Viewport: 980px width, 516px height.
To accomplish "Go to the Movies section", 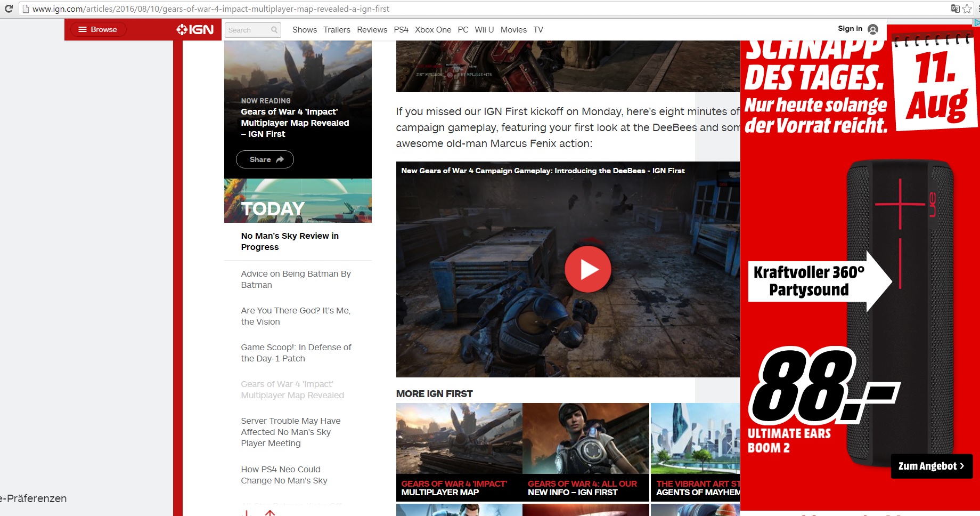I will [x=513, y=30].
